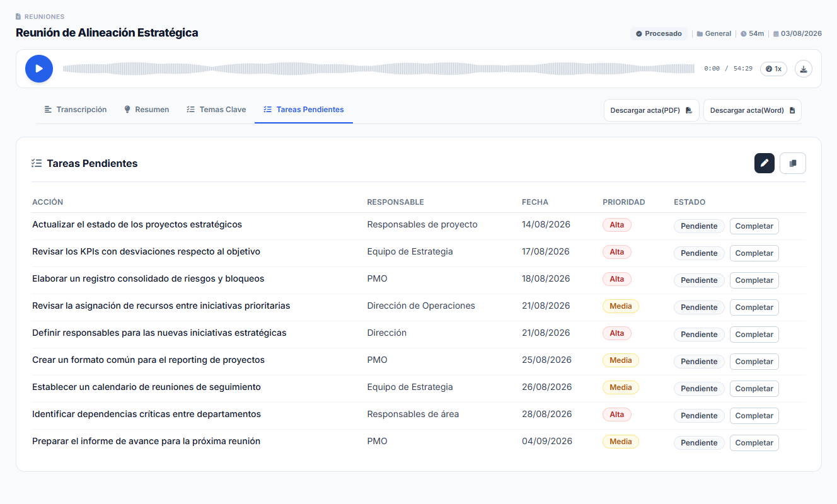Click Media priority for Crear un formato común
Viewport: 837px width, 504px height.
[621, 360]
